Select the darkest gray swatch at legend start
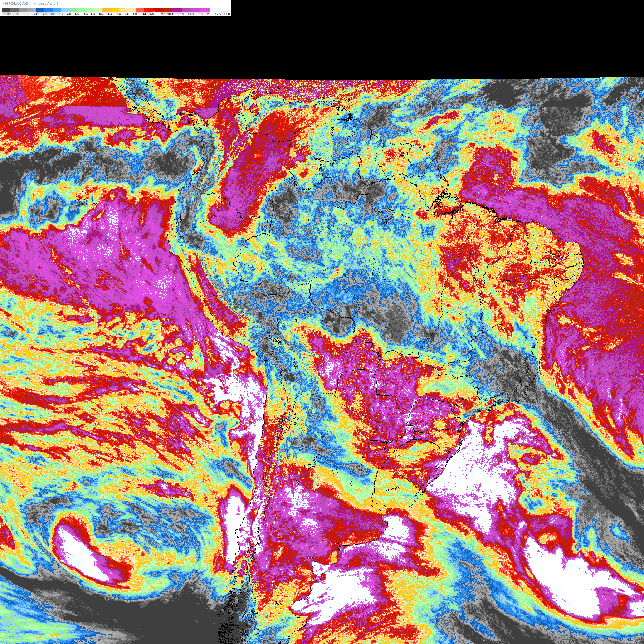644x644 pixels. tap(6, 10)
